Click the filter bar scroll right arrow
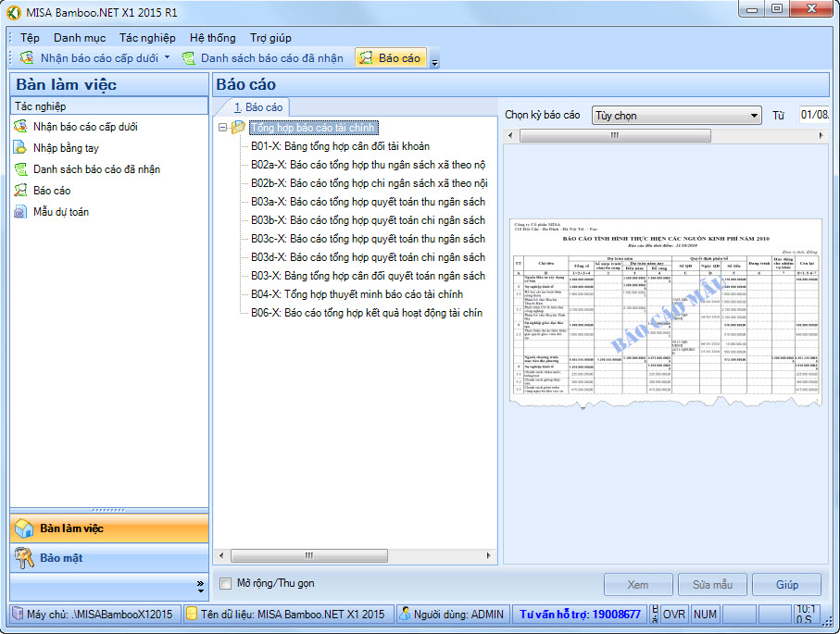The height and width of the screenshot is (634, 840). (821, 135)
